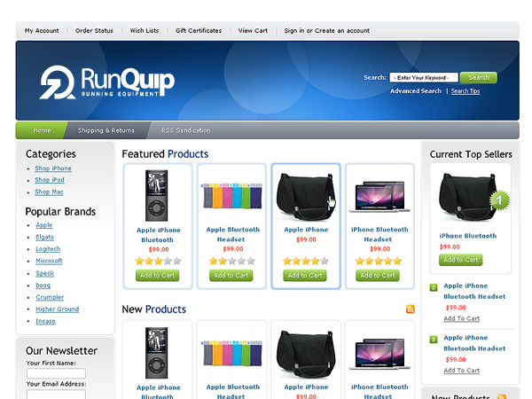532x399 pixels.
Task: Click the green Search button
Action: pyautogui.click(x=479, y=77)
